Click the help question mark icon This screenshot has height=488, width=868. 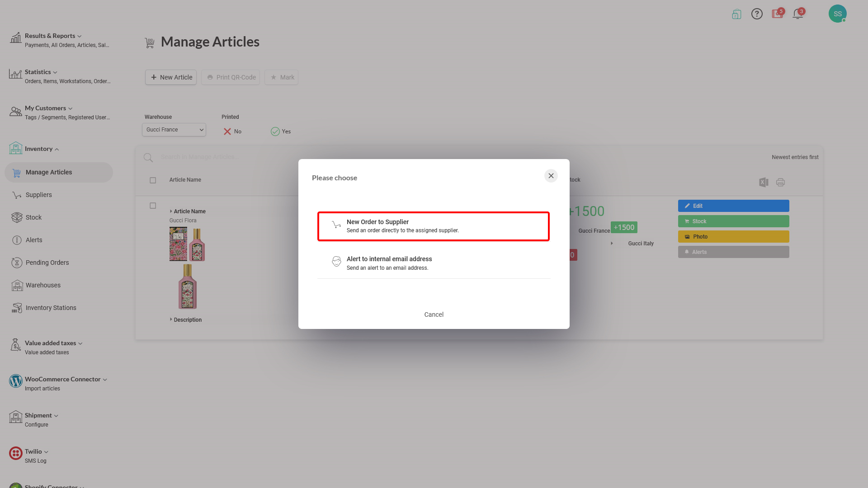[757, 14]
